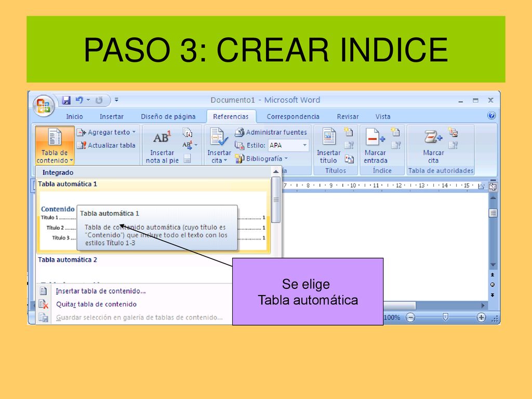Click Insertar título button
This screenshot has width=532, height=399.
coord(328,146)
